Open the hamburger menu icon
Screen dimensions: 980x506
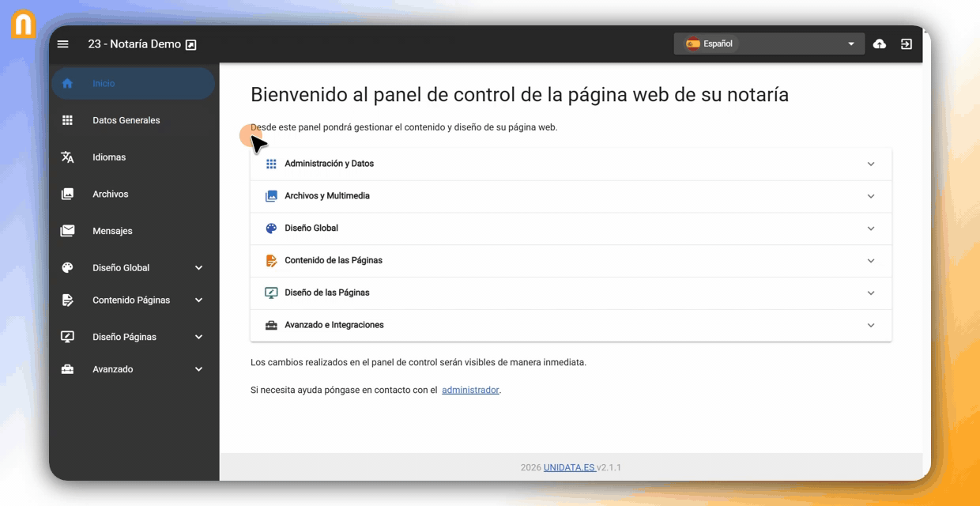(63, 44)
